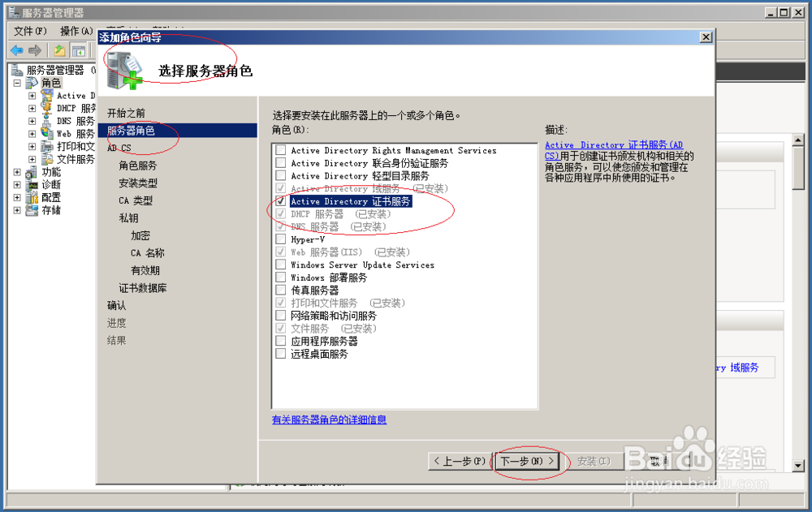Check 远程桌面服务 role
The height and width of the screenshot is (512, 812).
coord(281,354)
